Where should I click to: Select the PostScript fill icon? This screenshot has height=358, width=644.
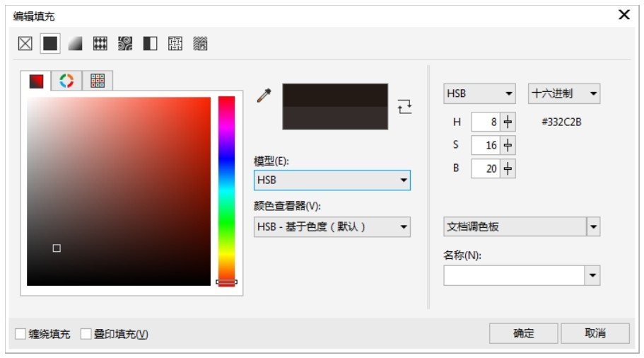click(x=200, y=43)
